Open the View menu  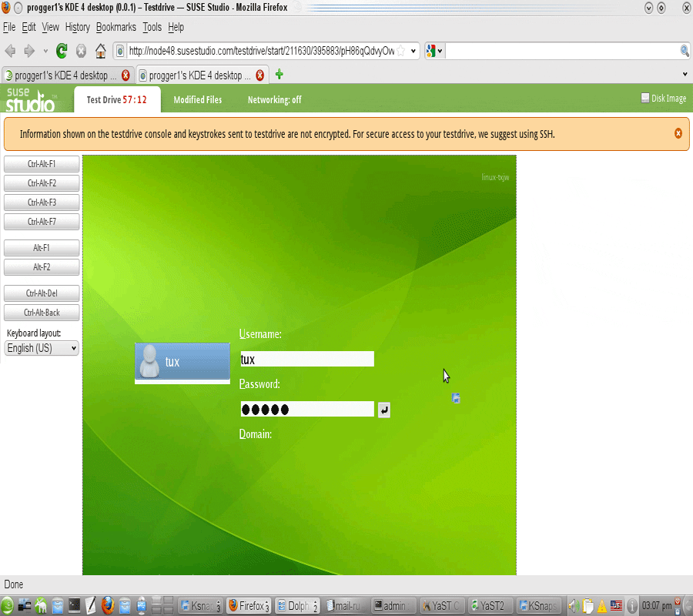pyautogui.click(x=50, y=28)
